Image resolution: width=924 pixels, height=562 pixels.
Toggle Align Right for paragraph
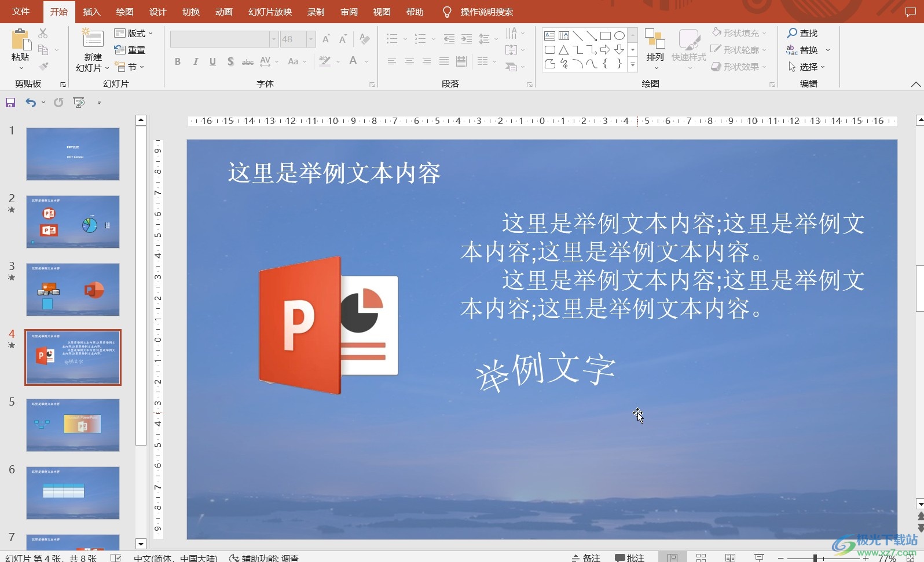427,61
